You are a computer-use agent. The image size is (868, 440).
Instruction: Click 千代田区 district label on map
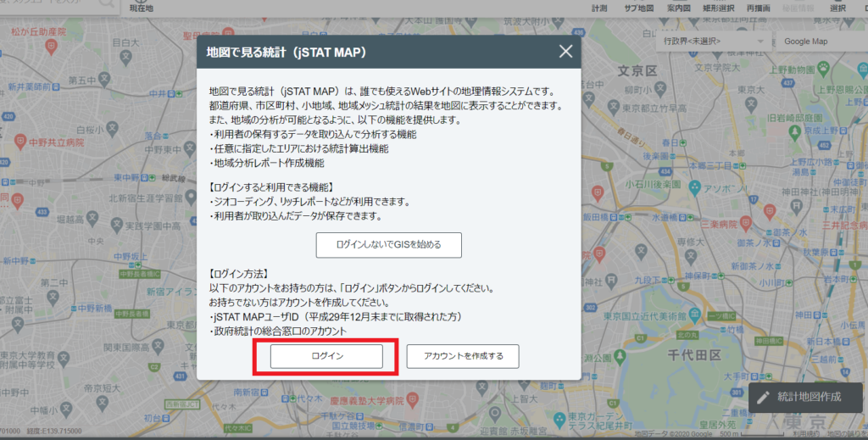694,354
